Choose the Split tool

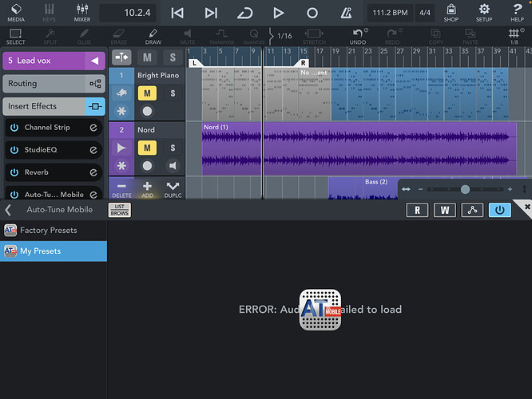50,37
